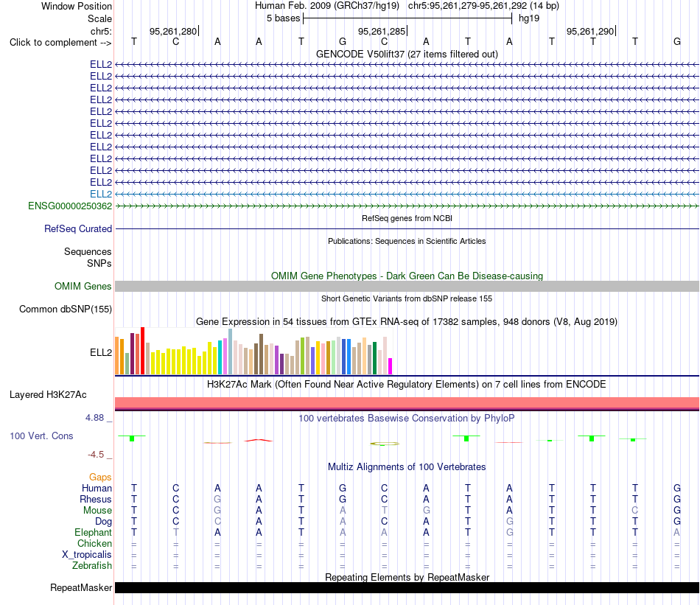Click the RefSeq Curated track label
The height and width of the screenshot is (605, 700).
tap(78, 228)
